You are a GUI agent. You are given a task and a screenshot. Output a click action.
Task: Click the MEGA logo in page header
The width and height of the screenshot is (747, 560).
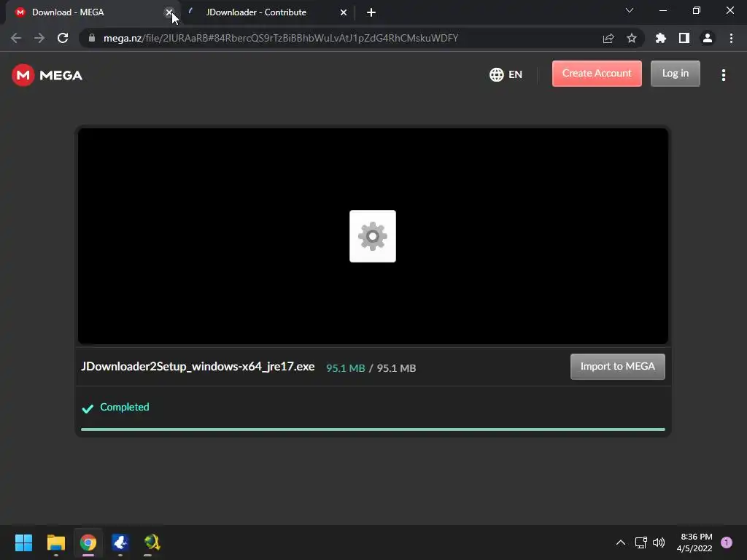point(47,75)
